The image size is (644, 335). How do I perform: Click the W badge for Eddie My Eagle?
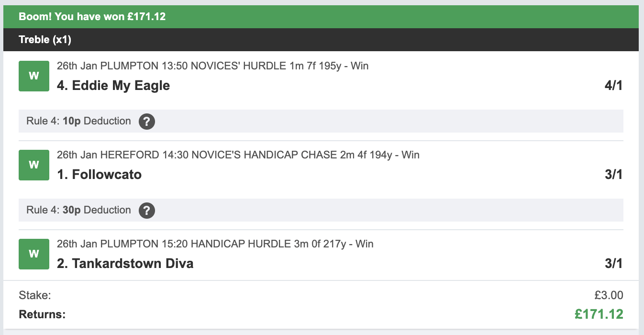(x=34, y=76)
